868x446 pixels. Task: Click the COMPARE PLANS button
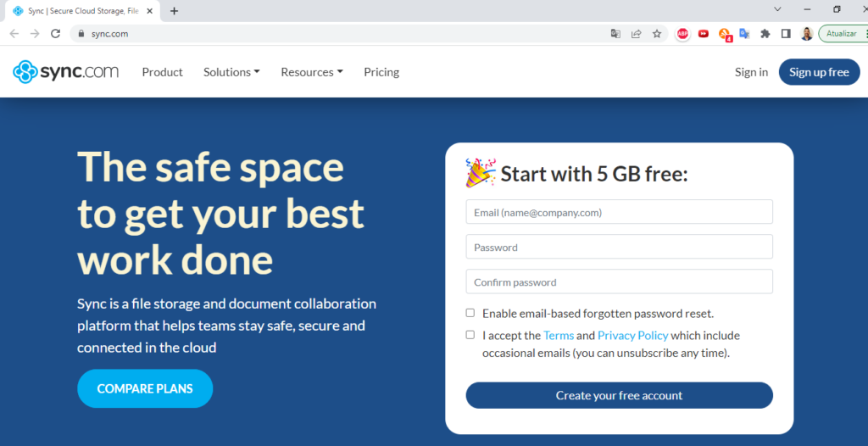[145, 388]
